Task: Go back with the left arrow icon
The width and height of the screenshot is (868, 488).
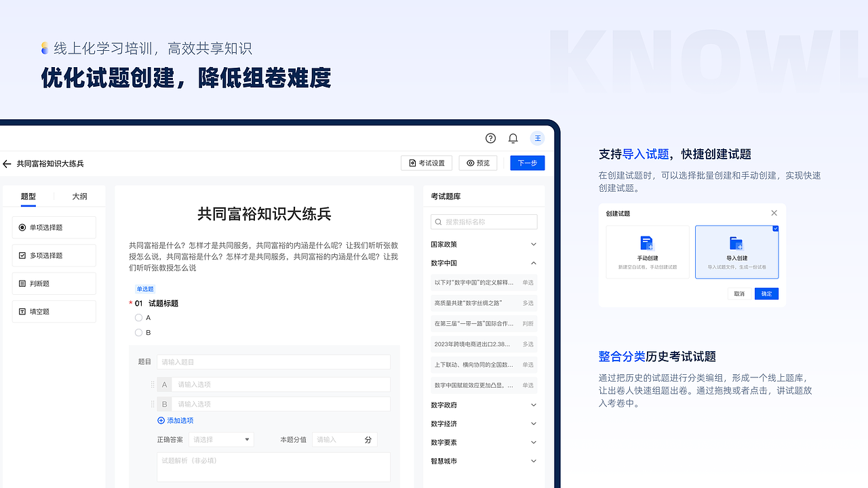Action: coord(7,164)
